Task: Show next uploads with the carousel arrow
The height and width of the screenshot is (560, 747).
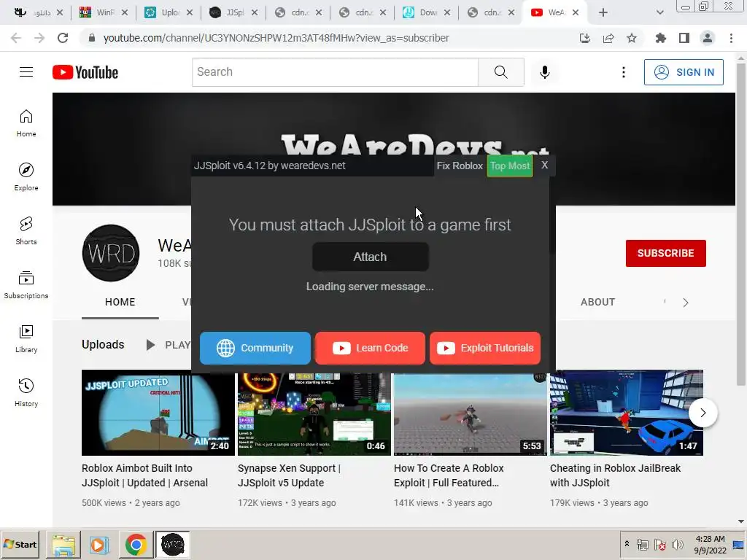Action: click(x=703, y=413)
